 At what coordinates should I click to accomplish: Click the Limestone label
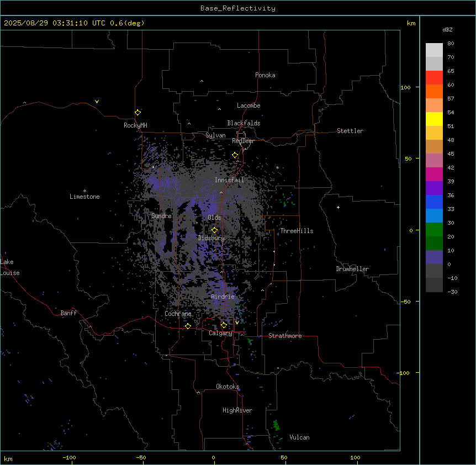point(84,197)
